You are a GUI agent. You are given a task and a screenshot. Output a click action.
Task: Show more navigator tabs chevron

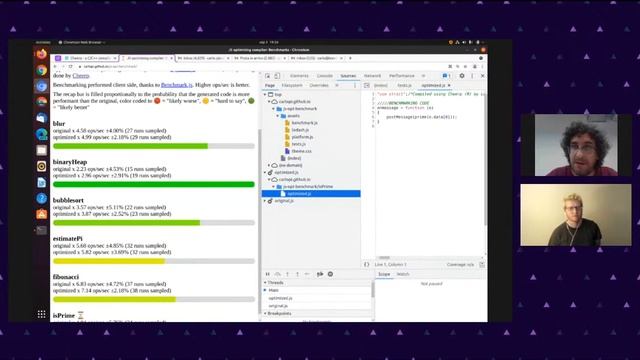coord(337,85)
